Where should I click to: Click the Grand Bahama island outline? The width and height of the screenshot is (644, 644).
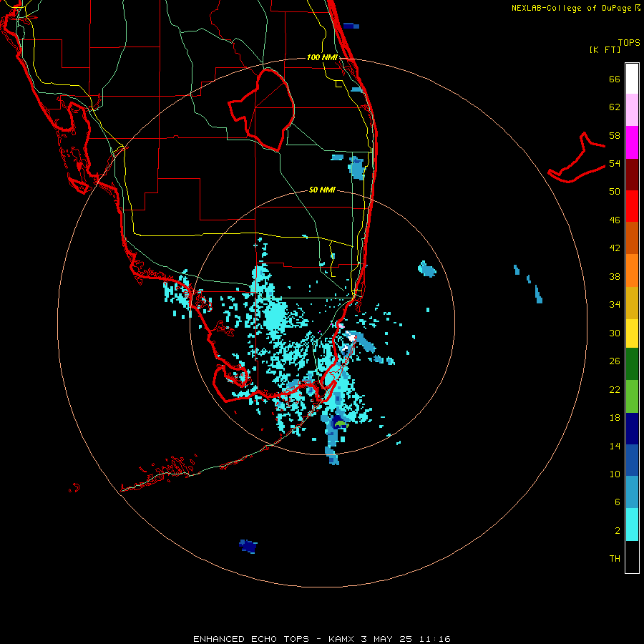577,157
